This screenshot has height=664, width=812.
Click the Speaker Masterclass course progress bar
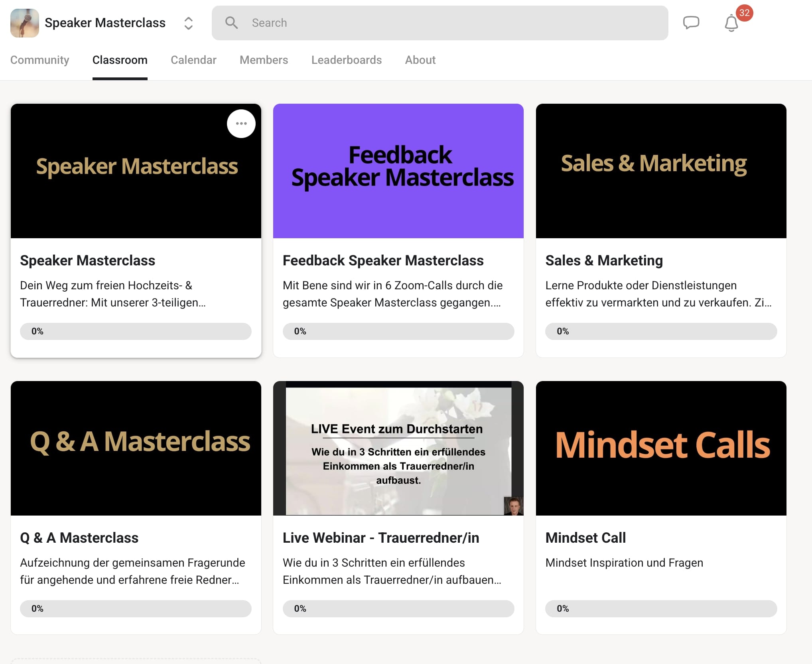pos(136,331)
